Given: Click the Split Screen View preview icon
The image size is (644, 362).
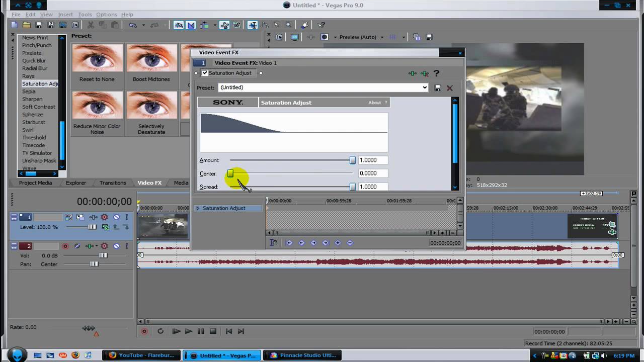Looking at the screenshot, I should pos(325,37).
